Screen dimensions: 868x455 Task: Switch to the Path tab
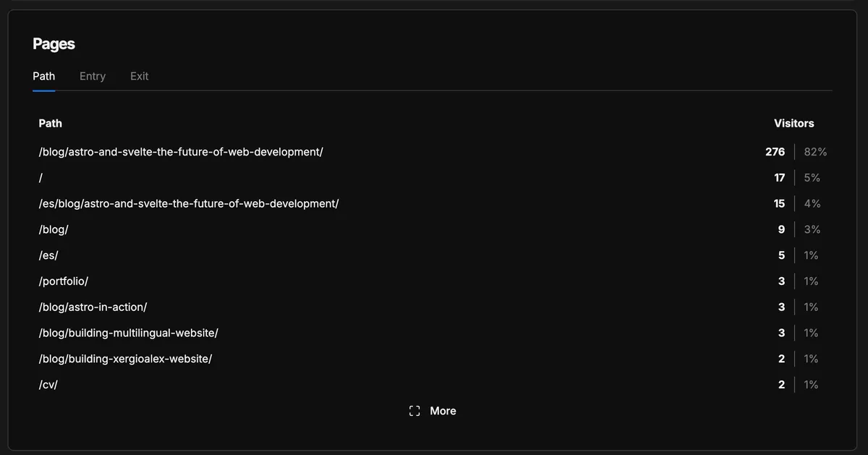point(43,76)
